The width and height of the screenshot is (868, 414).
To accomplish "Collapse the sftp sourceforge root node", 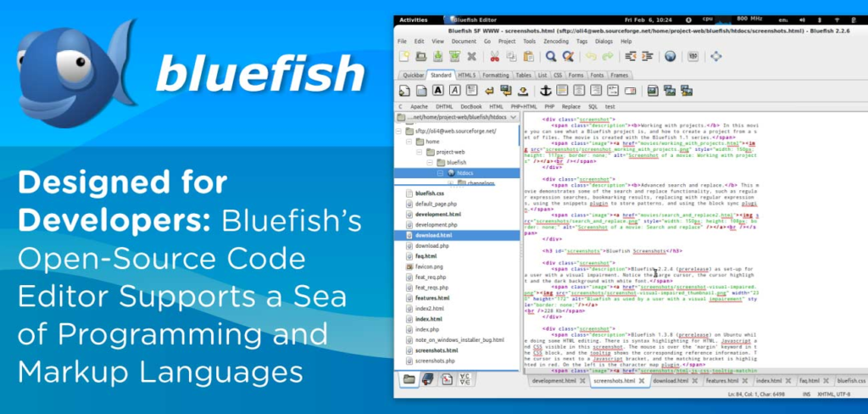I will pyautogui.click(x=400, y=131).
